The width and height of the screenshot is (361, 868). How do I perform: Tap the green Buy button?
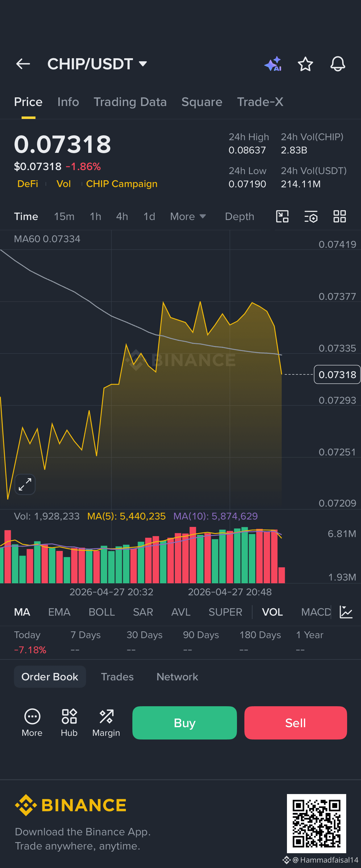pos(185,723)
